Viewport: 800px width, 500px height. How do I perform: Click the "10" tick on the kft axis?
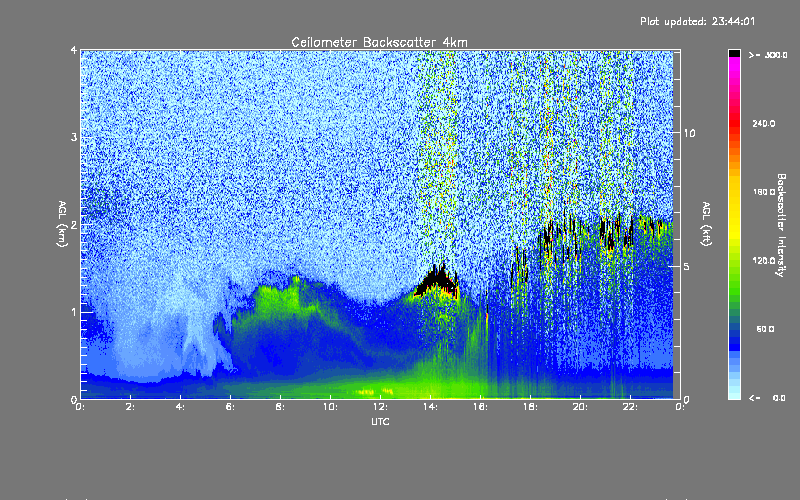coord(689,133)
